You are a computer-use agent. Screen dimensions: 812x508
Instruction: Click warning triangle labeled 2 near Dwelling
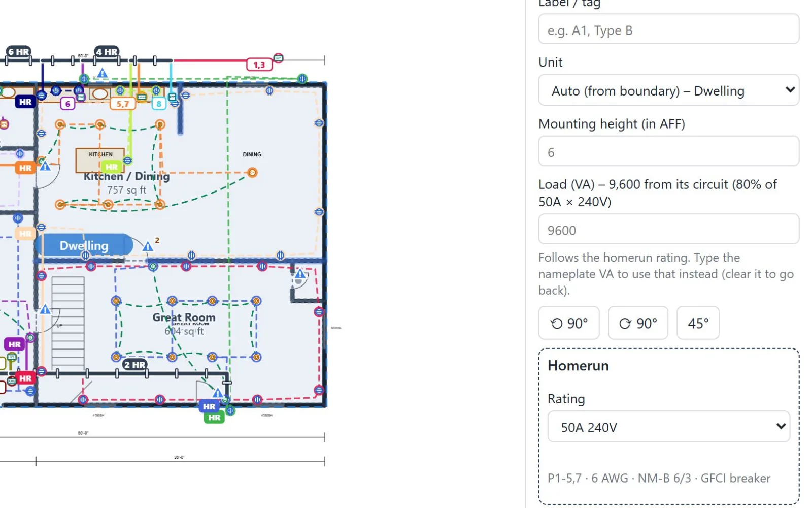[x=148, y=246]
